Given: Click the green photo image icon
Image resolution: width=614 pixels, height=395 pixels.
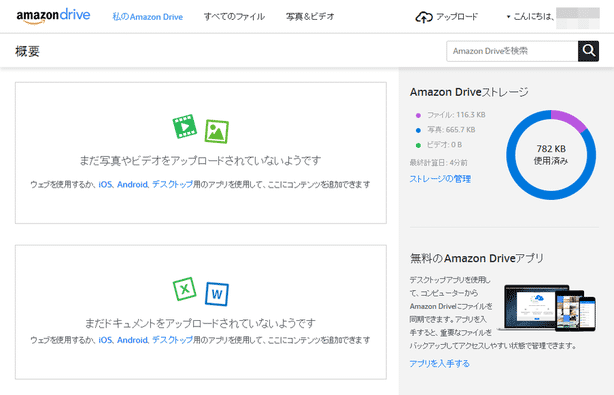Looking at the screenshot, I should [x=217, y=131].
